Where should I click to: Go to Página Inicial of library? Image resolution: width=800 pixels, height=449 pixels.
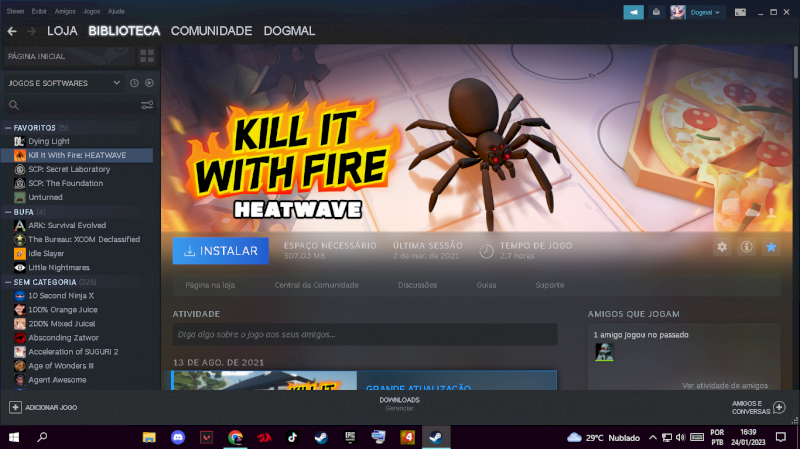(68, 56)
